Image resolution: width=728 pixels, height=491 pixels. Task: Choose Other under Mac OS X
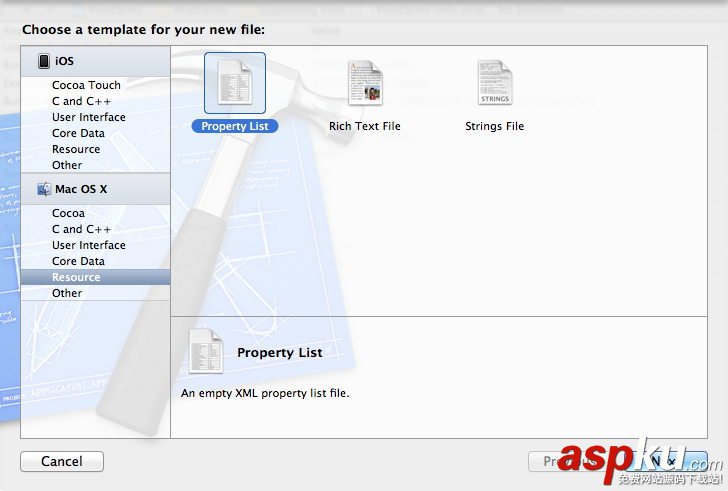point(67,293)
